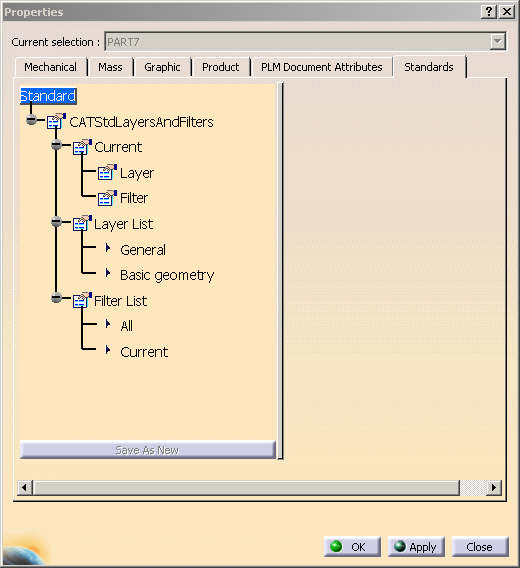Viewport: 520px width, 568px height.
Task: Open the Current selection dropdown
Action: point(498,42)
